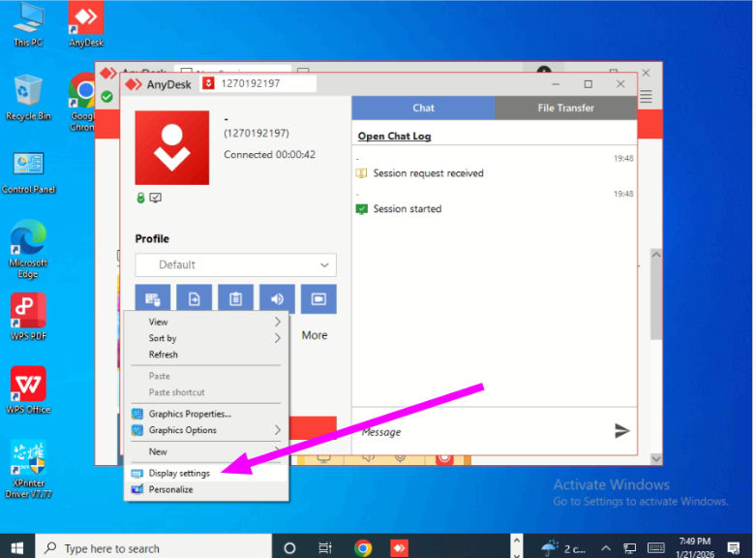The width and height of the screenshot is (756, 558).
Task: Open Chrome from the taskbar
Action: coord(363,548)
